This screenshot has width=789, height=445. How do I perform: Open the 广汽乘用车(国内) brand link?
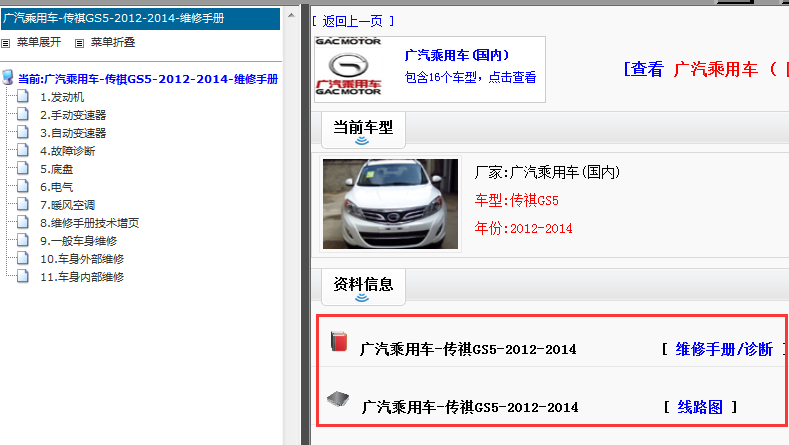[x=457, y=55]
